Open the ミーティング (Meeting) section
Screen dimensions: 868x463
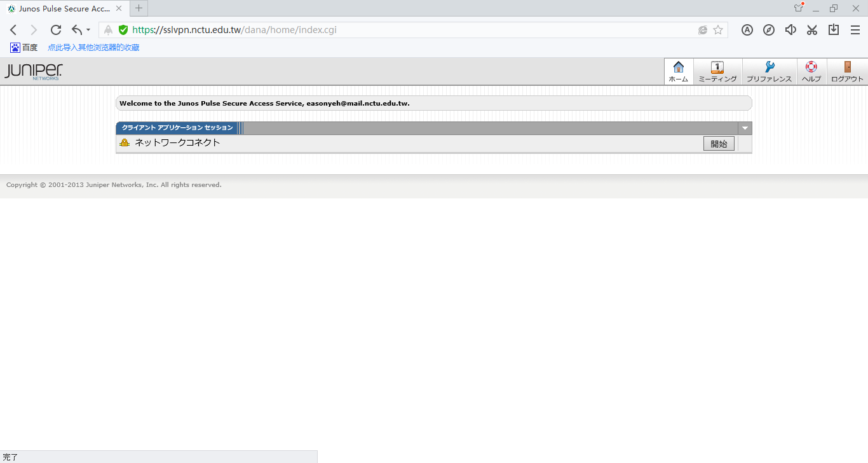[717, 71]
